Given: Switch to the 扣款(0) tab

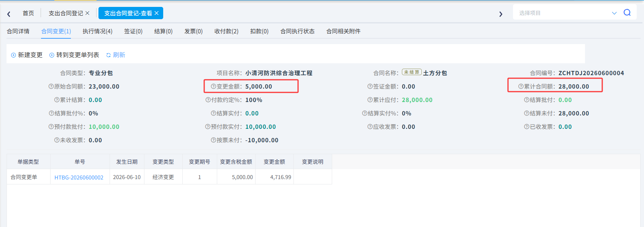Looking at the screenshot, I should (259, 31).
